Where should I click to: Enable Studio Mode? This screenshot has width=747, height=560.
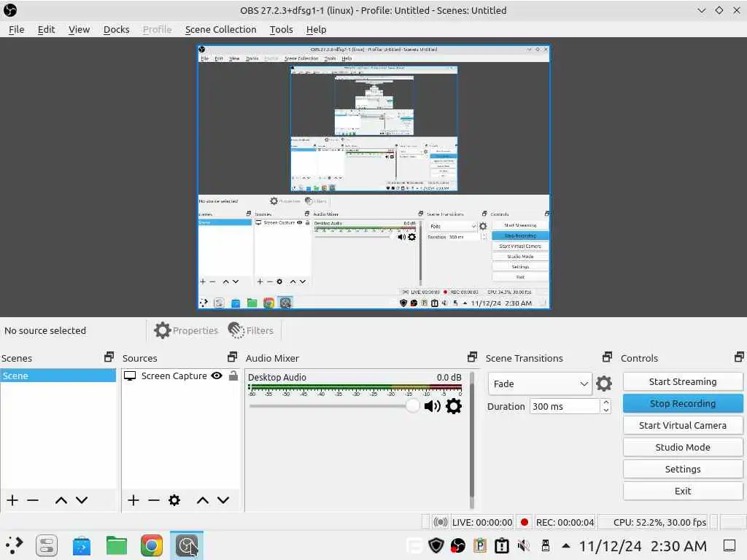click(683, 447)
